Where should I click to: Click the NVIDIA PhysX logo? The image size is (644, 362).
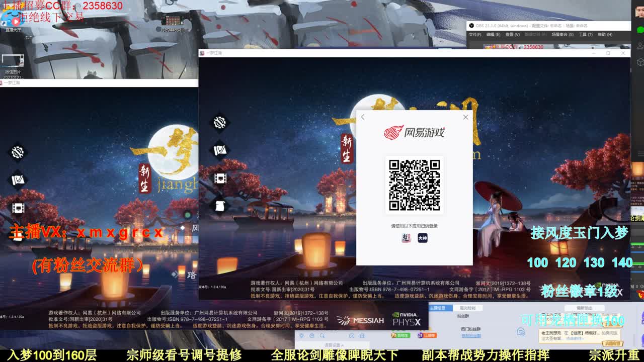click(x=407, y=319)
